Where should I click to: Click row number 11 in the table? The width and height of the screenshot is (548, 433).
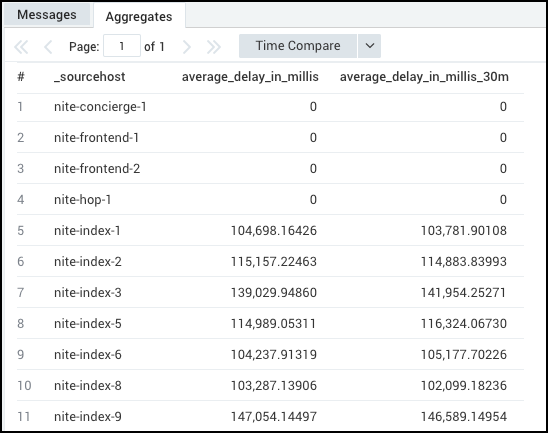(24, 417)
